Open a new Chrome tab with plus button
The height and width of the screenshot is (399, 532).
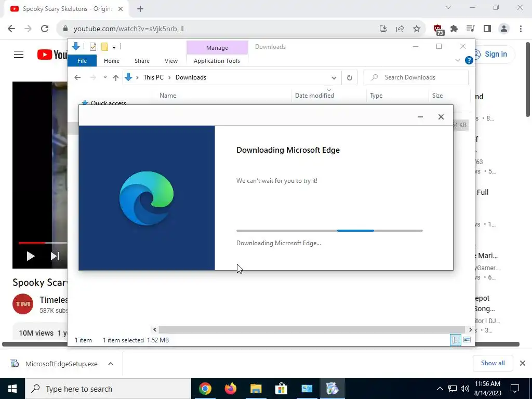point(140,9)
